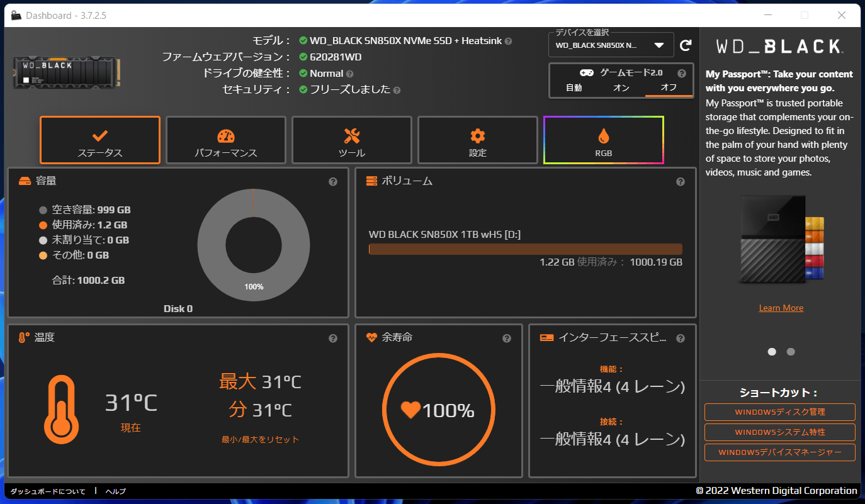Image resolution: width=865 pixels, height=504 pixels.
Task: Click the 機能 interface speed value
Action: point(613,386)
